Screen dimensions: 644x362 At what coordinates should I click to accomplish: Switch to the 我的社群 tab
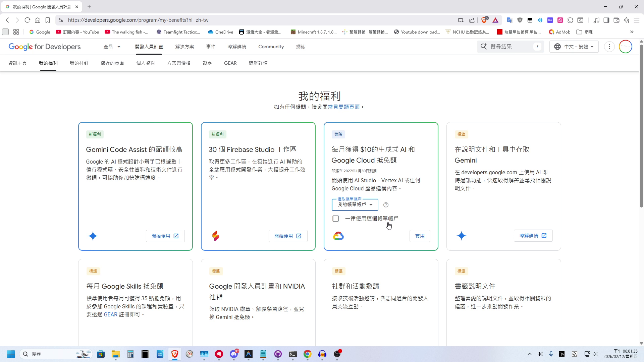pos(79,63)
